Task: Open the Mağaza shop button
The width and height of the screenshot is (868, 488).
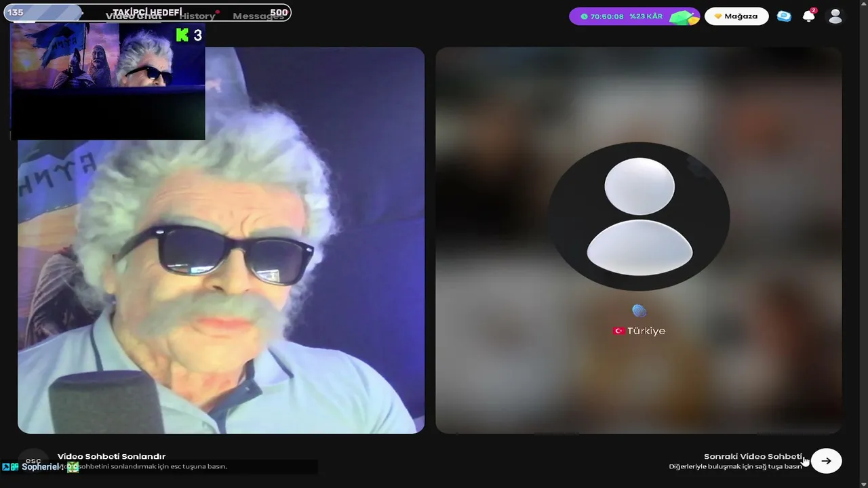Action: (736, 16)
